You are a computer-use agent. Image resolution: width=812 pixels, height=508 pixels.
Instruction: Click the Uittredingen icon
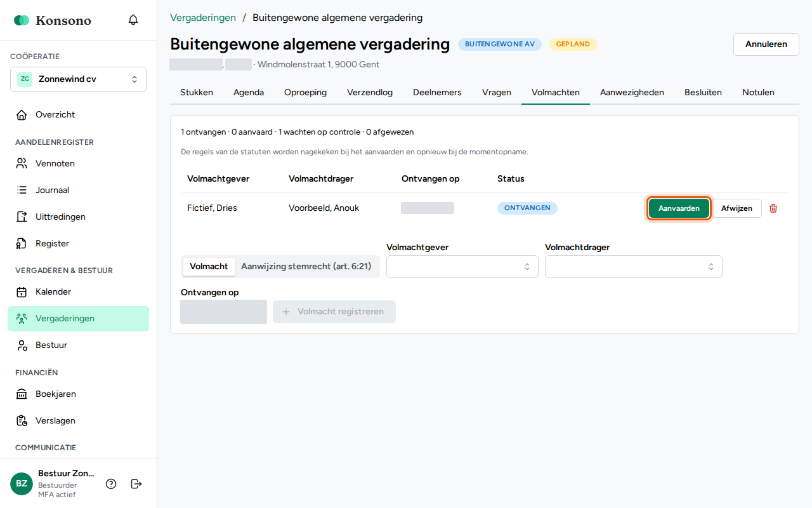22,217
